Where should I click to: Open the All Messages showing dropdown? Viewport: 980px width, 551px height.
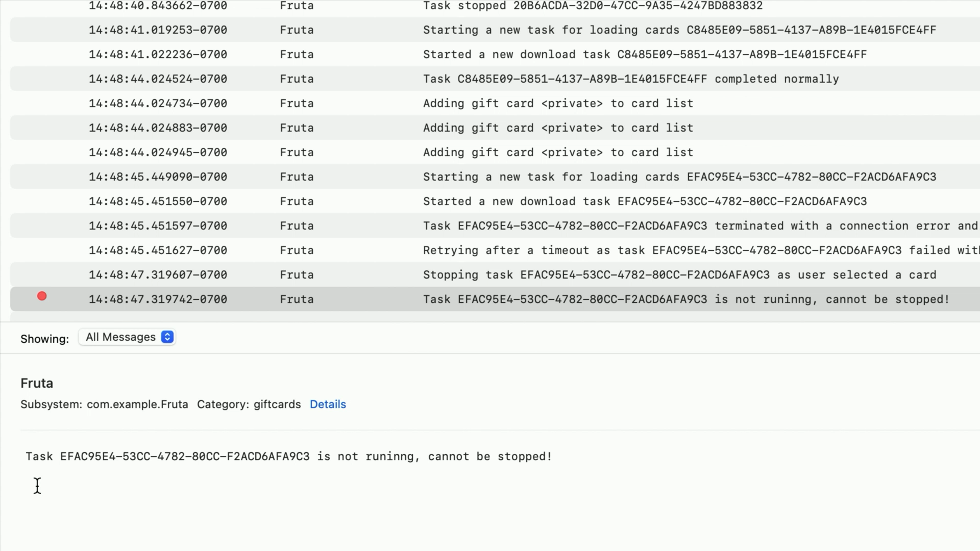pyautogui.click(x=127, y=337)
